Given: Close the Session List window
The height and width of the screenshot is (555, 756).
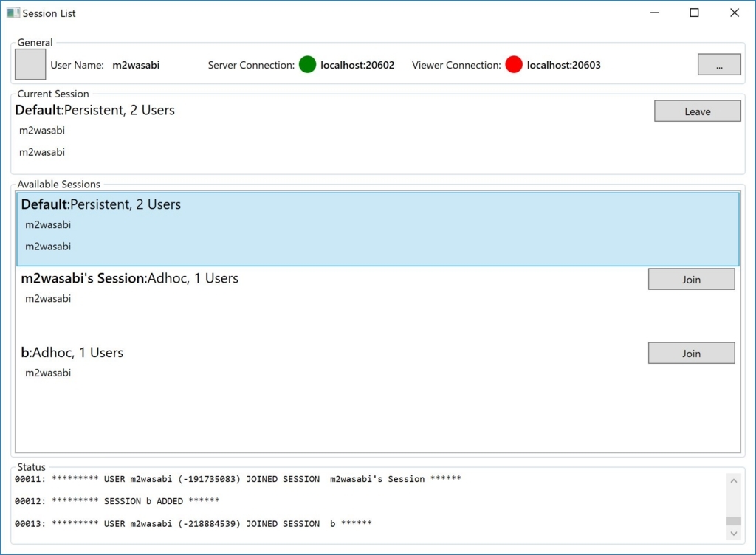Looking at the screenshot, I should (735, 13).
